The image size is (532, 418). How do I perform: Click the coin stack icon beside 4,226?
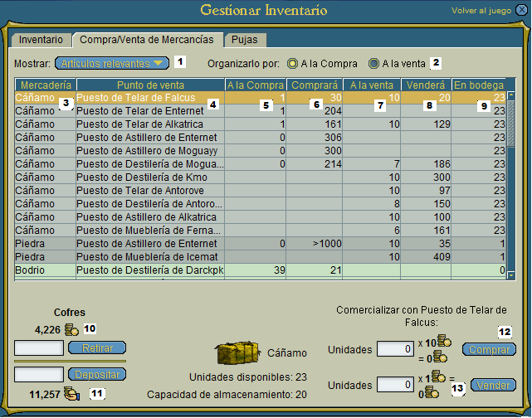71,330
